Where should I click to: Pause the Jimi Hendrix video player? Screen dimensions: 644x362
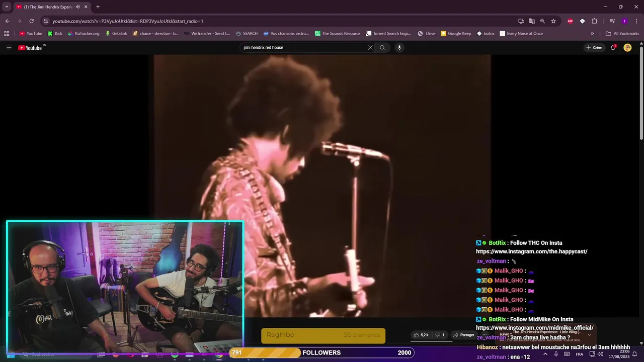coord(322,186)
